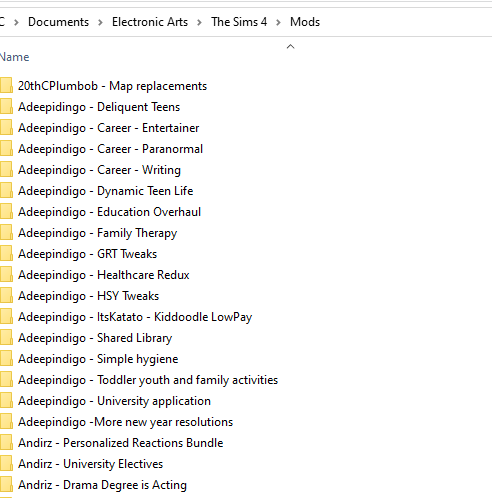Image resolution: width=492 pixels, height=498 pixels.
Task: Open the chevron dropdown after Electronic Arts
Action: point(199,22)
